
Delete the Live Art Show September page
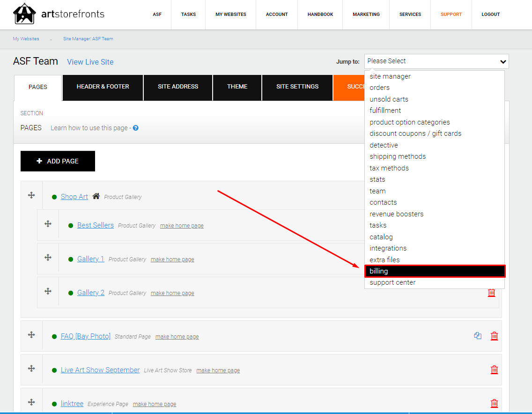494,370
